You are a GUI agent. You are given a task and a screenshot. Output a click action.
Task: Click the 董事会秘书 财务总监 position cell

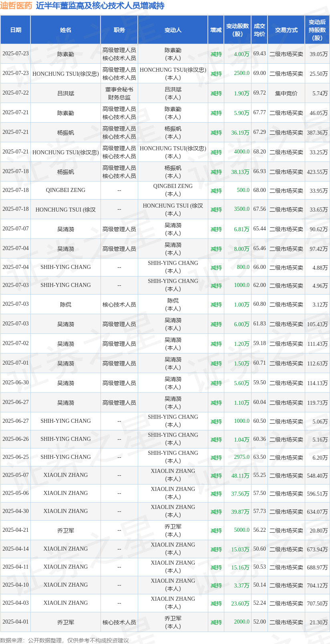click(x=119, y=93)
